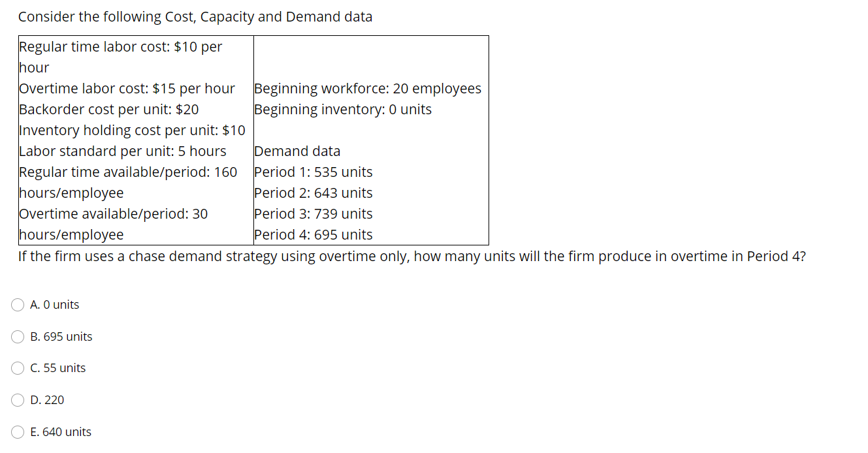The width and height of the screenshot is (868, 453).
Task: Select radio button for option B. 695 units
Action: click(x=18, y=336)
